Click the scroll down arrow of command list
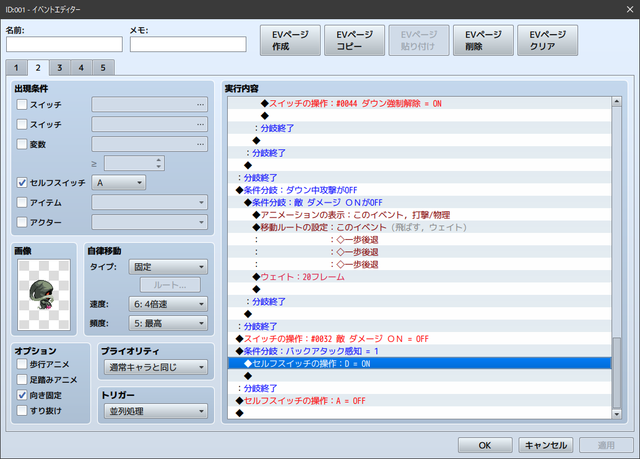 (x=617, y=414)
